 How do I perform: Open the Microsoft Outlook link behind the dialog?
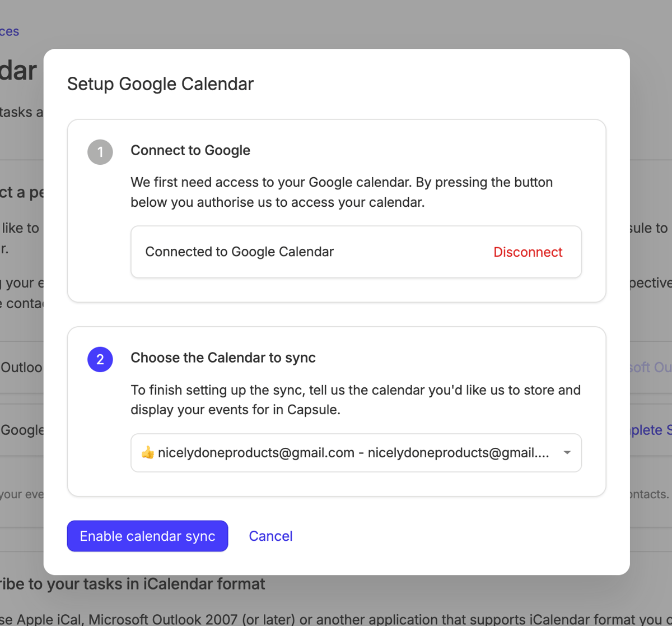[x=659, y=367]
